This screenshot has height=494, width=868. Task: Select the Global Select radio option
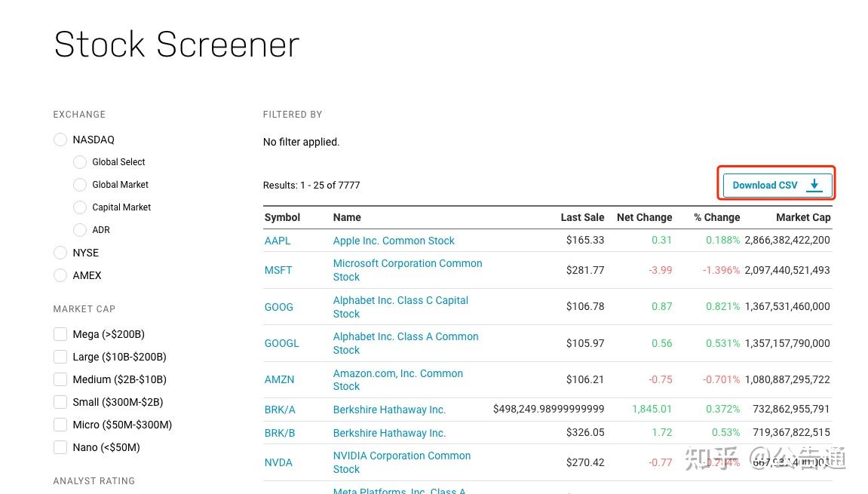(80, 162)
